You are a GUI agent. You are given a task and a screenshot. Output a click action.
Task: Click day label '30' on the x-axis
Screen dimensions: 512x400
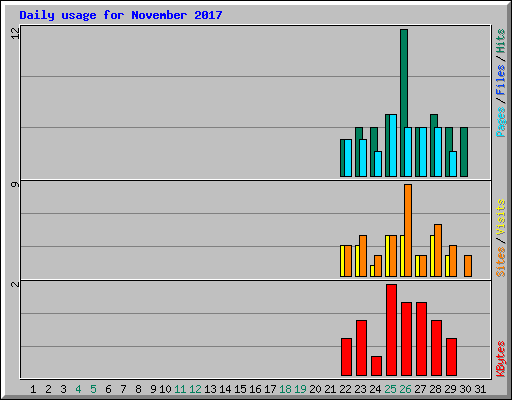[465, 389]
